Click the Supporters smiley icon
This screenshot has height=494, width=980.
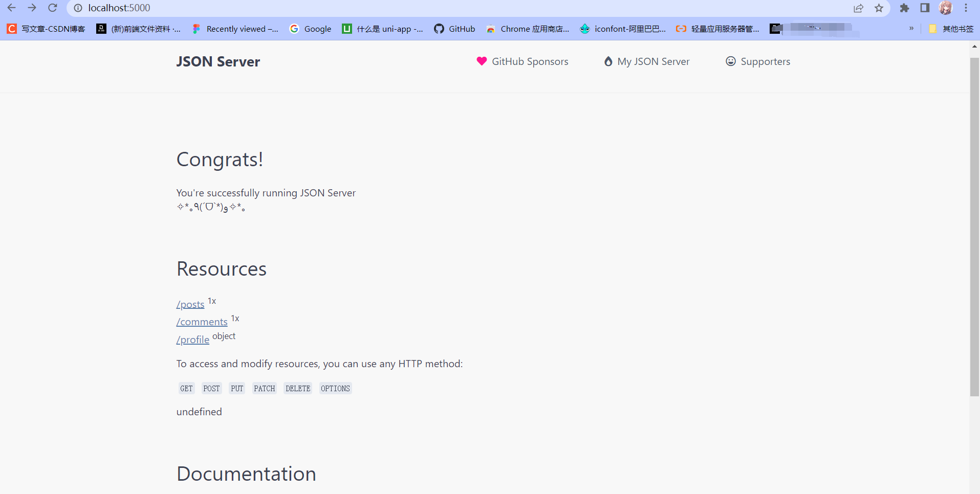(730, 61)
